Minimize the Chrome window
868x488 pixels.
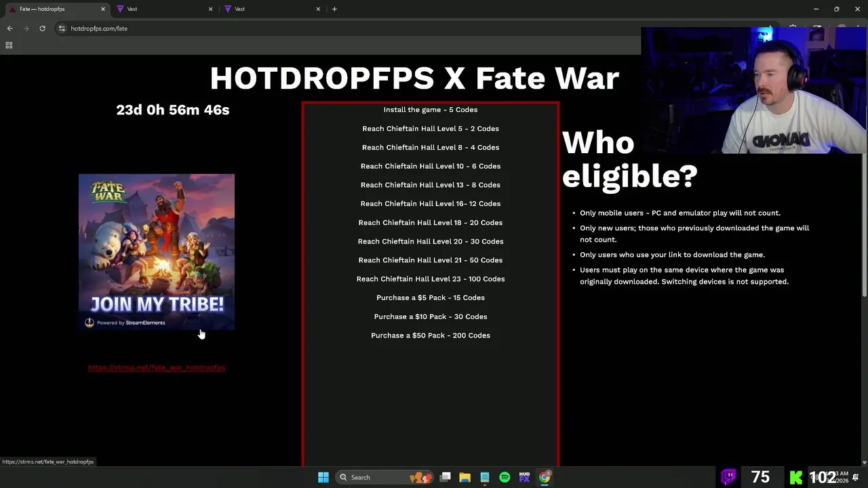[x=816, y=9]
